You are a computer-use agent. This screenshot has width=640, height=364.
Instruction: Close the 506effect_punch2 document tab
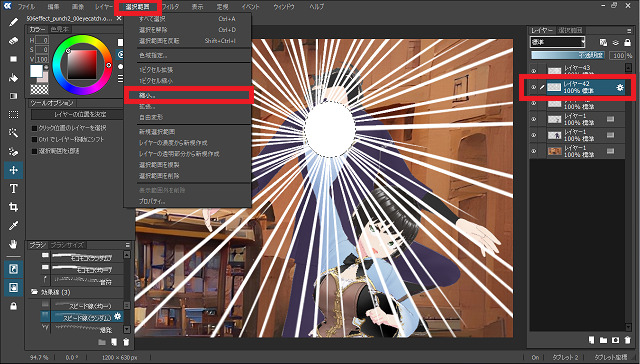(119, 18)
